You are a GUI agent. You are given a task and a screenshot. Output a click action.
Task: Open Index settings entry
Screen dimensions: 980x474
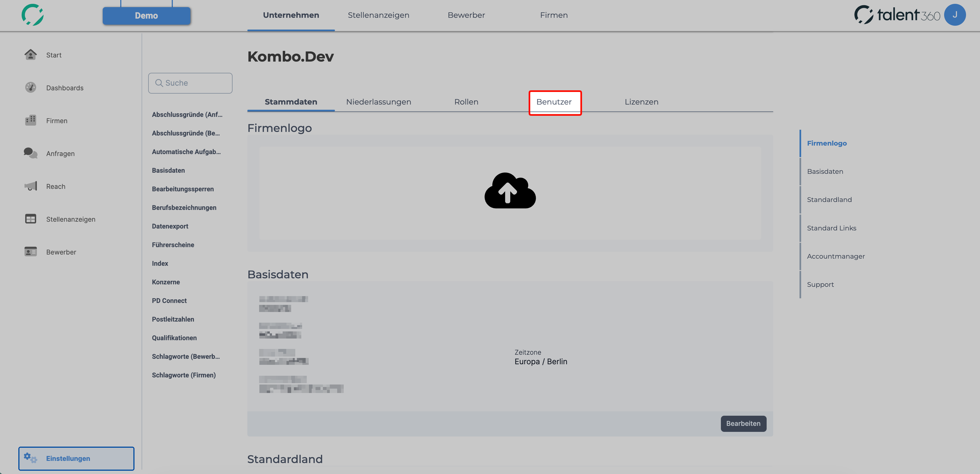point(160,264)
